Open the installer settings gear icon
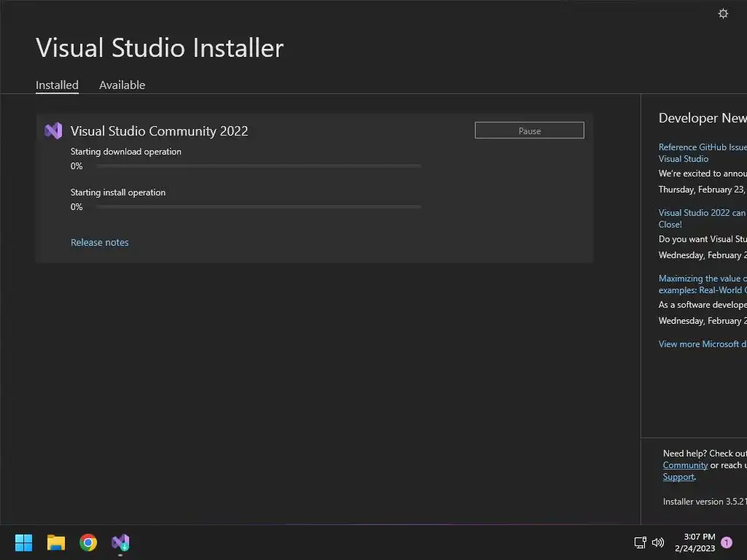 click(x=723, y=13)
